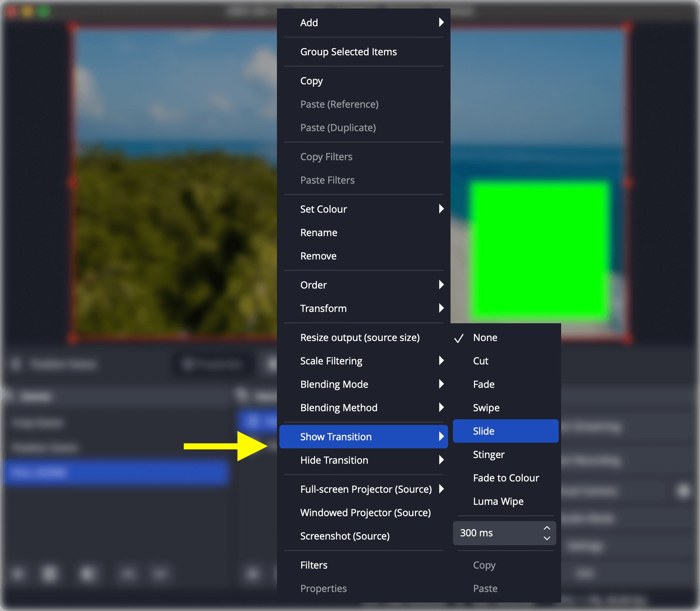Click the down arrow on the duration stepper
The image size is (700, 611).
(547, 538)
